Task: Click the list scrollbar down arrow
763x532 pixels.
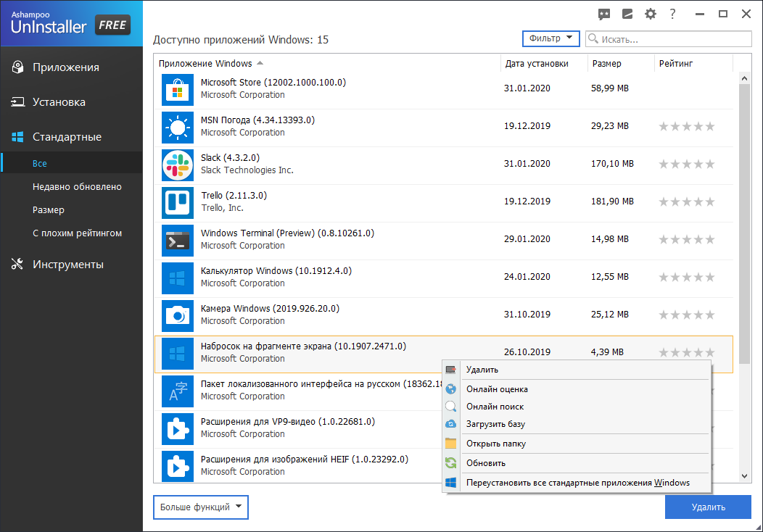Action: coord(745,476)
